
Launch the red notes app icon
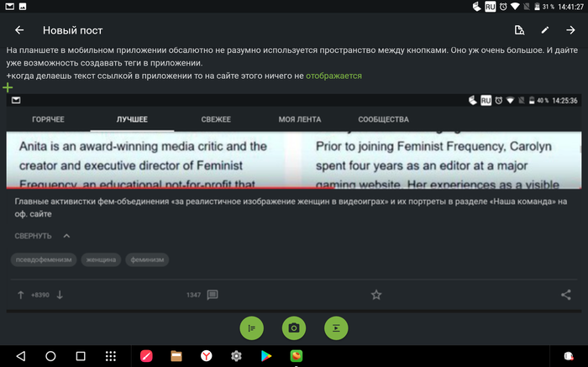[146, 356]
